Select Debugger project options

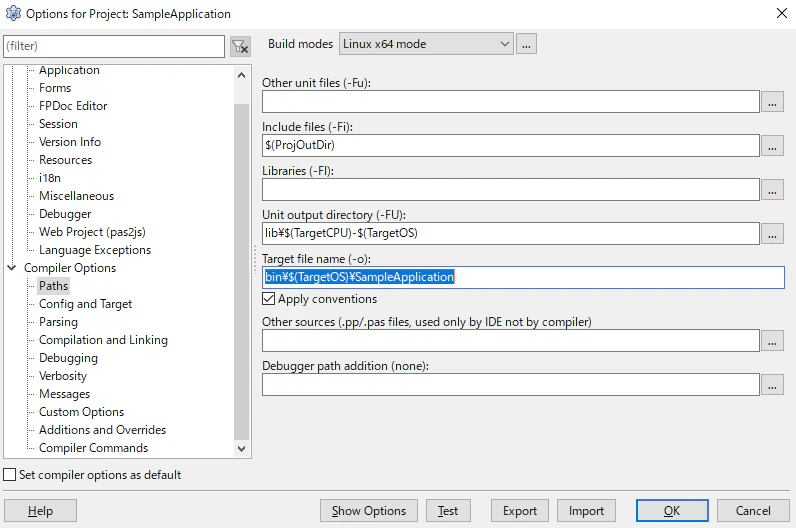(x=65, y=214)
